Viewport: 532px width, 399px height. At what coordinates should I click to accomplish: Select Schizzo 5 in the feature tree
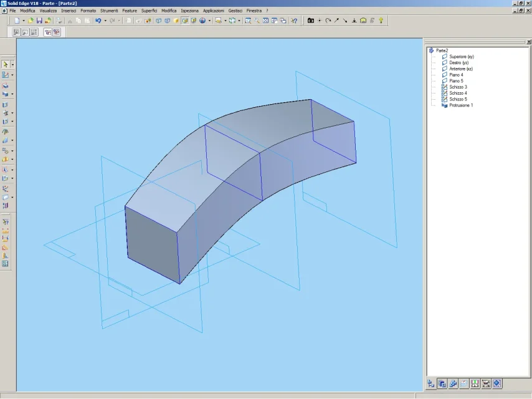click(x=458, y=100)
